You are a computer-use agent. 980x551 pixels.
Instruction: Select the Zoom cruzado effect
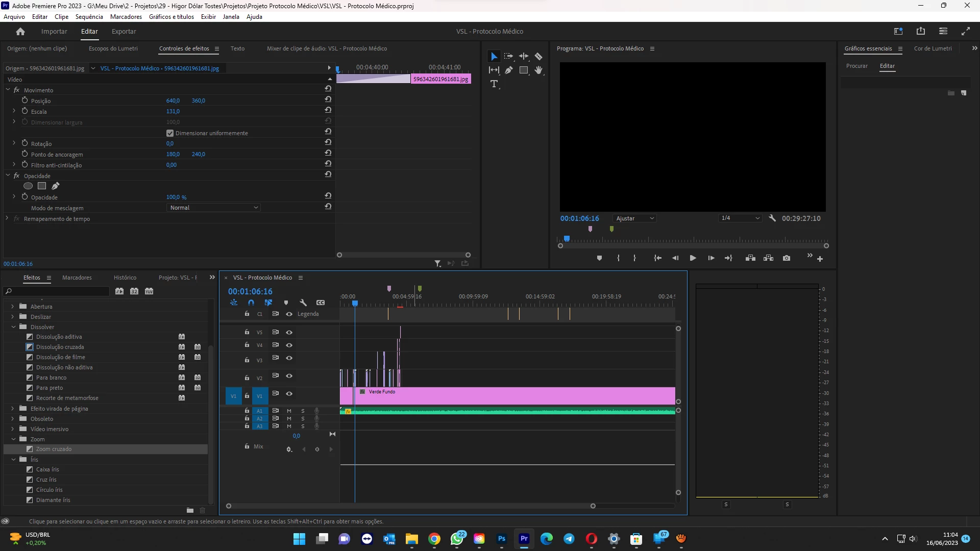[x=54, y=449]
